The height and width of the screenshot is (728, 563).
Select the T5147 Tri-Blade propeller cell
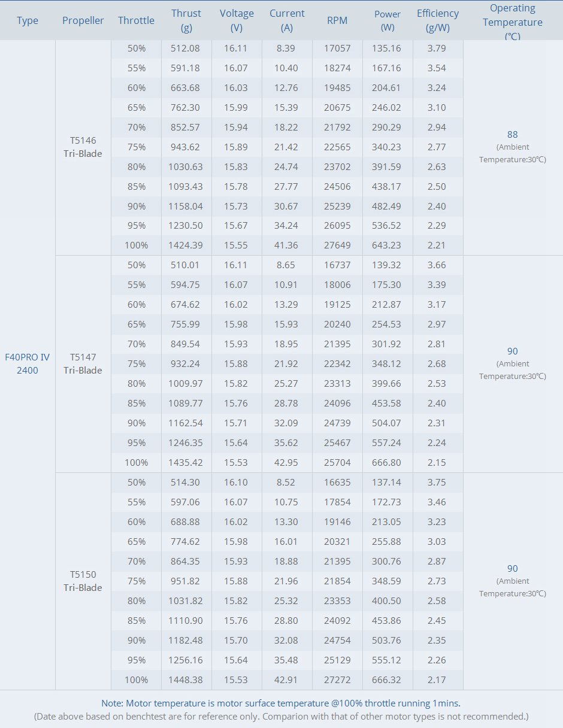point(83,363)
